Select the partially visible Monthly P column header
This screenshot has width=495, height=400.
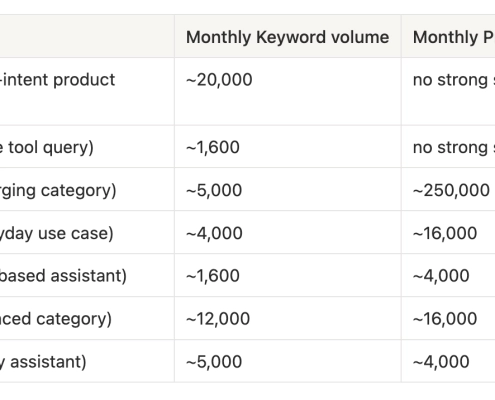(x=448, y=36)
